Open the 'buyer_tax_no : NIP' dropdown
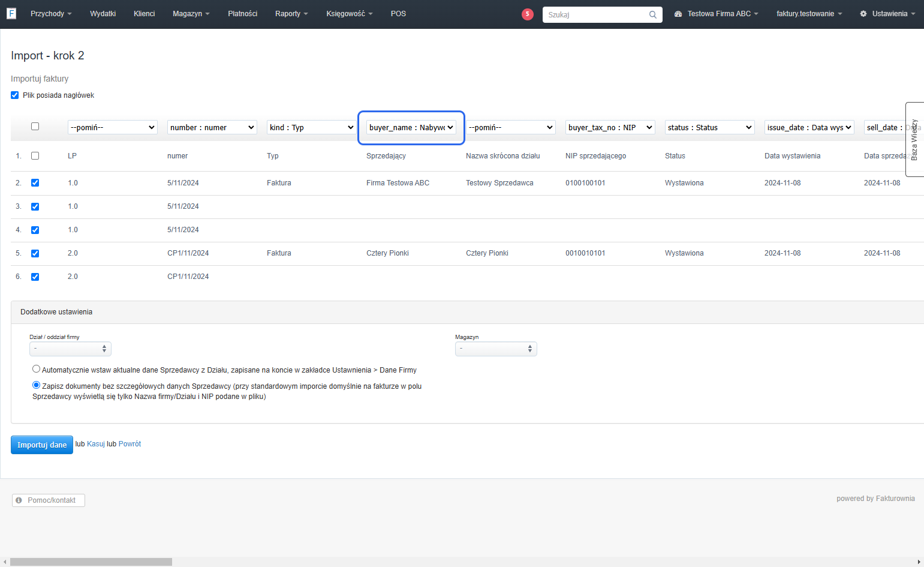Screen dimensions: 924x567 pyautogui.click(x=610, y=127)
